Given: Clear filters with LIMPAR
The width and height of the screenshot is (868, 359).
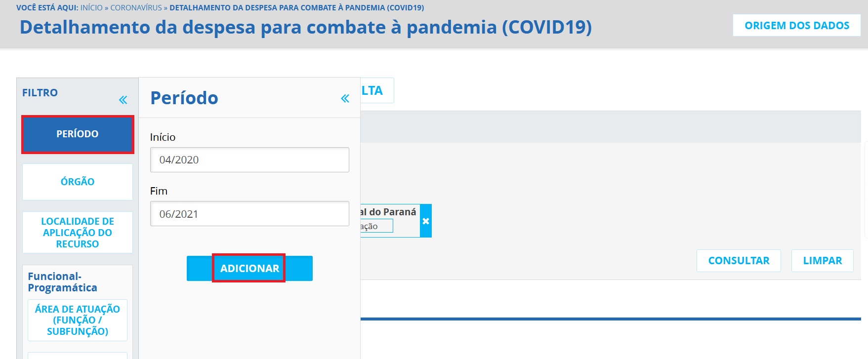Looking at the screenshot, I should tap(822, 261).
